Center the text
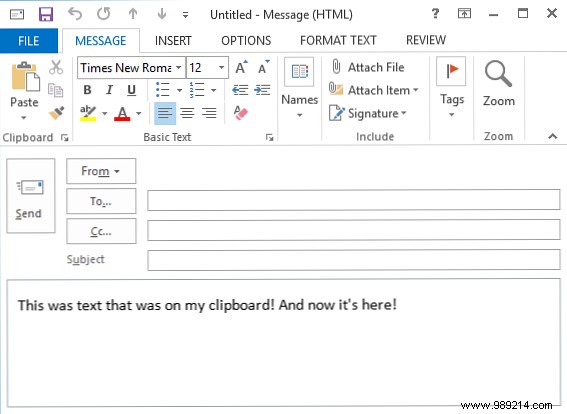This screenshot has height=414, width=567. click(x=187, y=113)
